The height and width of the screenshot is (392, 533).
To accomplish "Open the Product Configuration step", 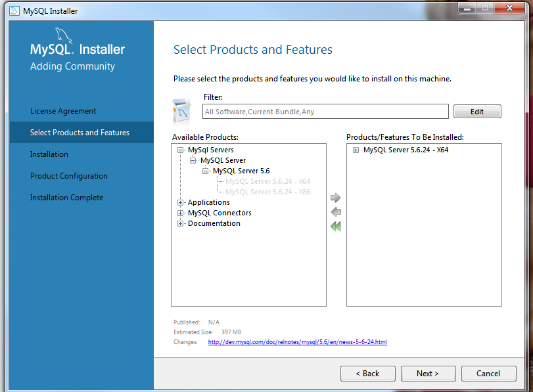I will 68,176.
